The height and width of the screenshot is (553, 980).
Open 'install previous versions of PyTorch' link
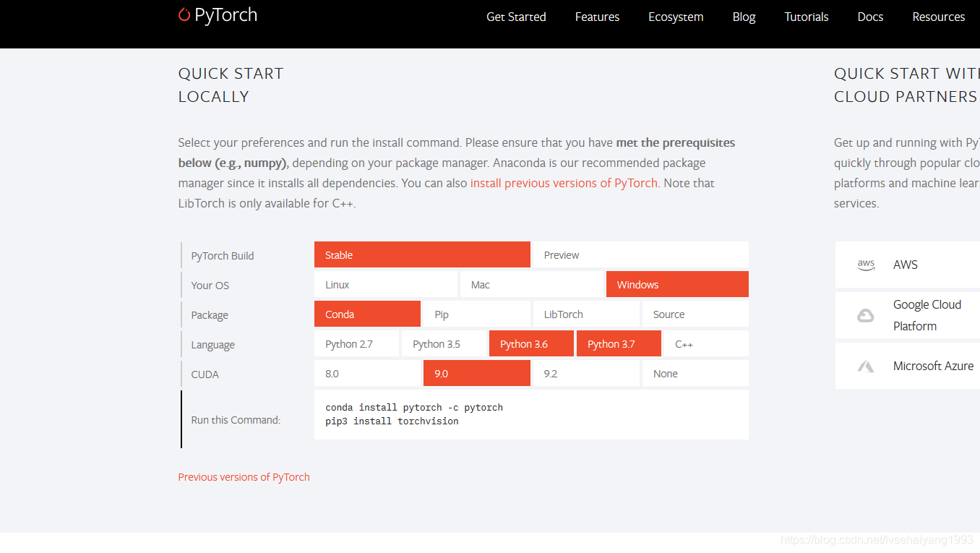(564, 183)
